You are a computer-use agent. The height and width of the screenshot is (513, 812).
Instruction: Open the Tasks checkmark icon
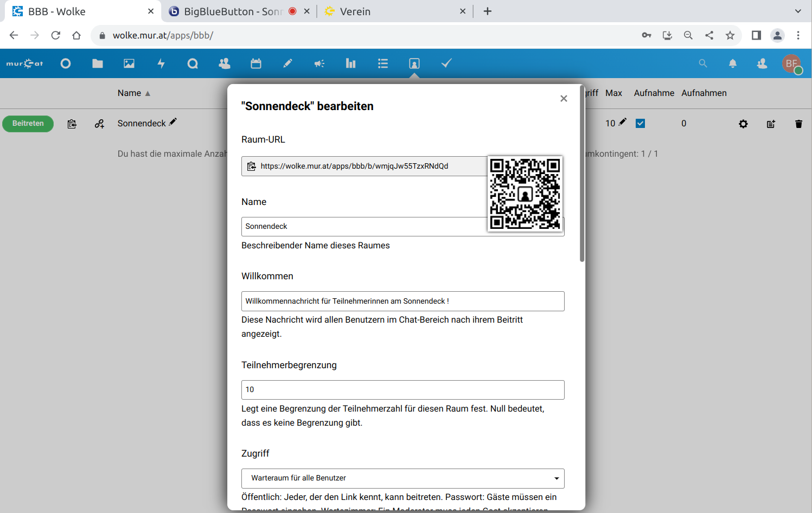tap(446, 63)
